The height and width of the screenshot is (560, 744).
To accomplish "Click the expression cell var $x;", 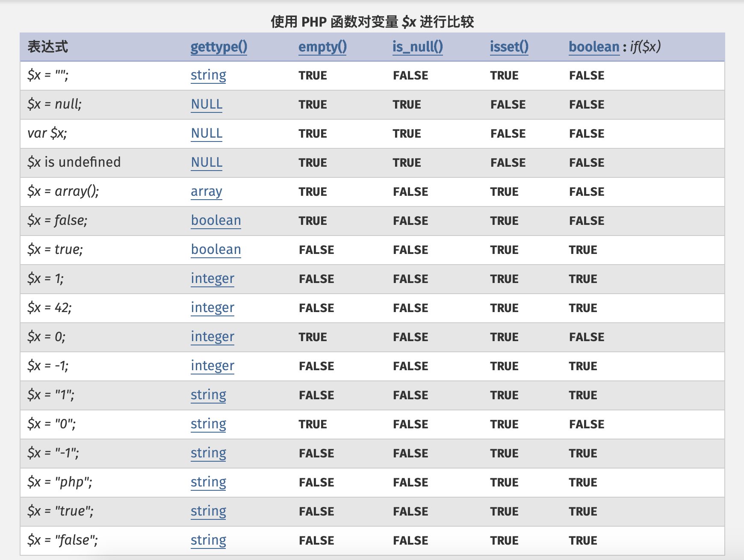I will coord(47,133).
